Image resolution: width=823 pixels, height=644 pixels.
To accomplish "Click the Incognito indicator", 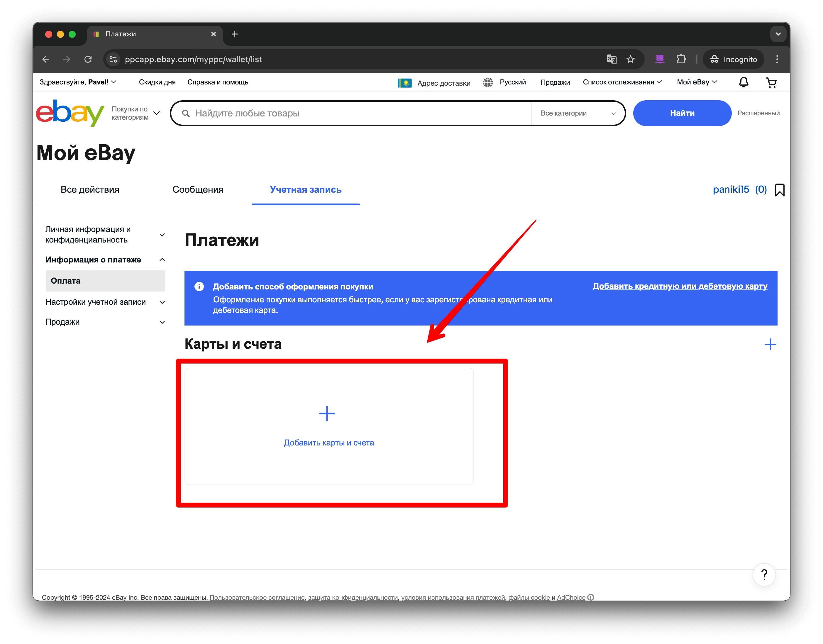I will [x=733, y=59].
